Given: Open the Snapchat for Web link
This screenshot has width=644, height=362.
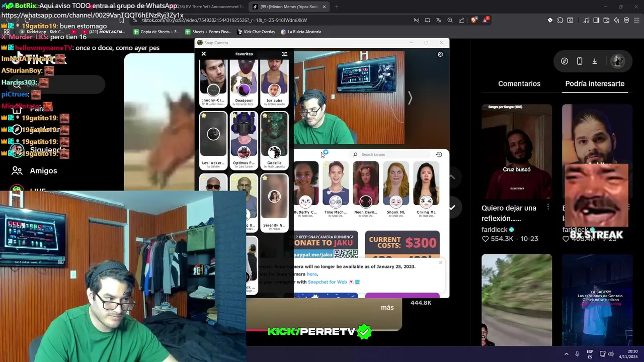Looking at the screenshot, I should [x=328, y=282].
